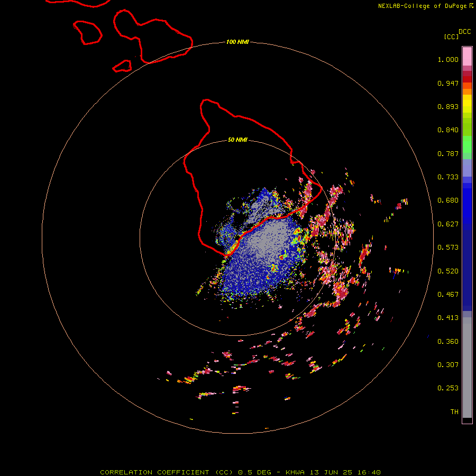Click the pink top color bar segment

tap(467, 57)
